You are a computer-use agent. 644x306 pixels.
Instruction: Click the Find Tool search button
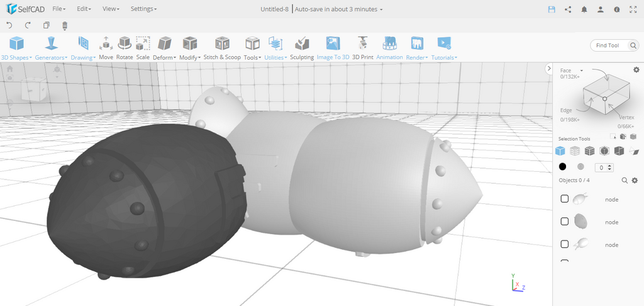633,45
